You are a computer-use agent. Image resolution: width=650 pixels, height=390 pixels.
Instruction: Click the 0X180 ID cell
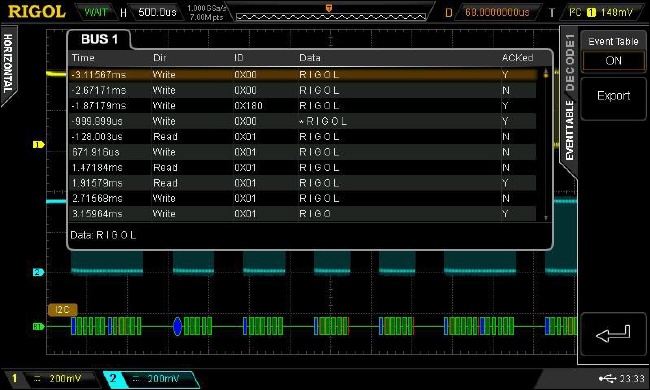248,106
